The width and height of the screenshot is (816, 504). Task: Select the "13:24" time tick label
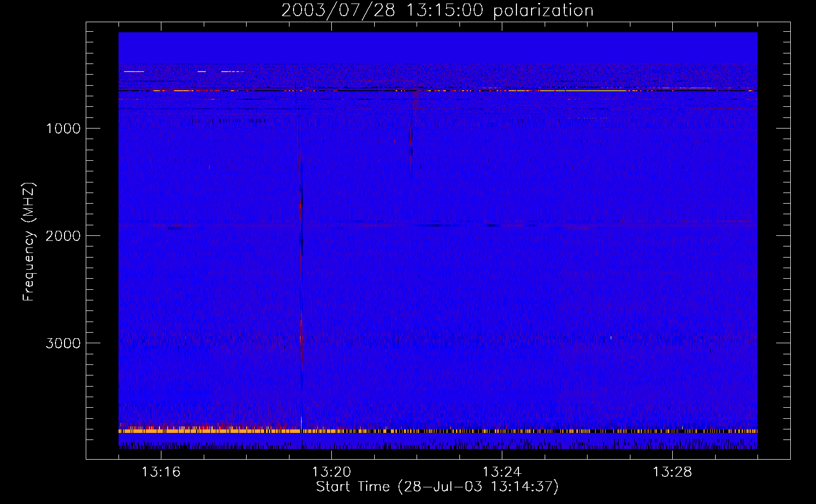pos(502,472)
